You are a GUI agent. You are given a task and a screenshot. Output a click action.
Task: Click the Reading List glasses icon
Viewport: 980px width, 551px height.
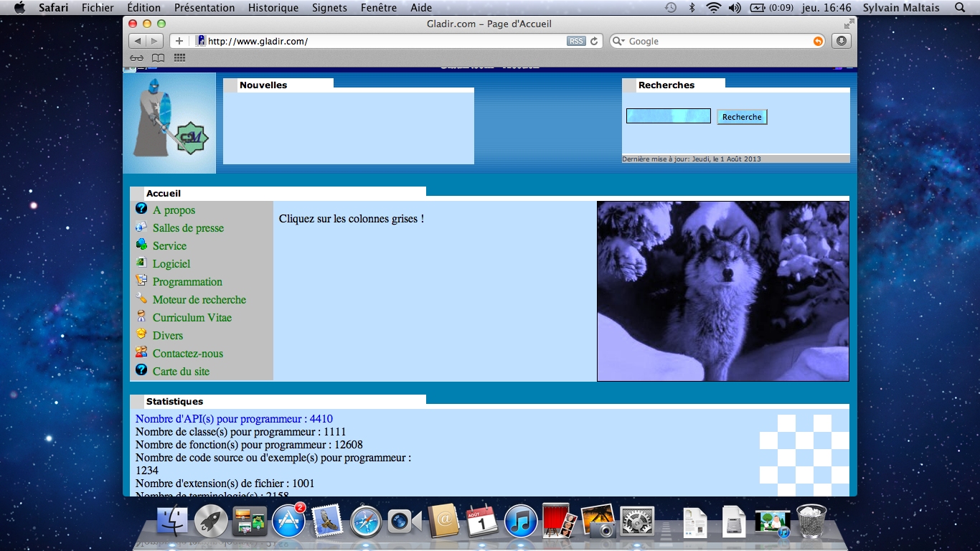pos(136,58)
